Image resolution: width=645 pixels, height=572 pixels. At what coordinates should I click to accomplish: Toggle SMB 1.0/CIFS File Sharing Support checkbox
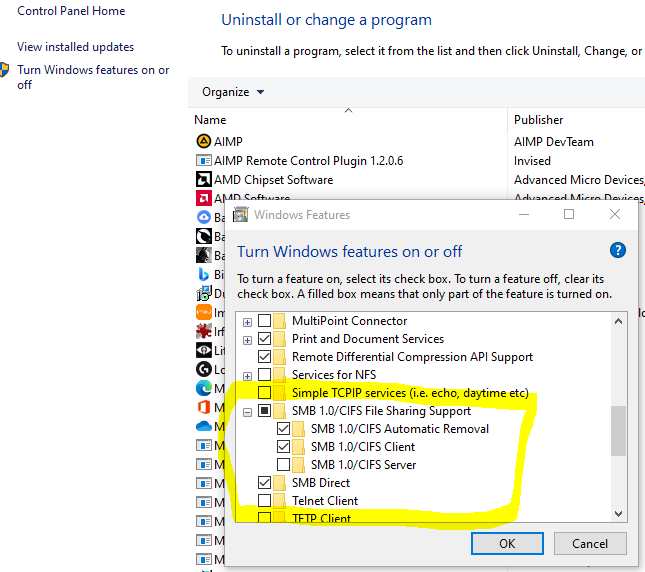(x=264, y=411)
